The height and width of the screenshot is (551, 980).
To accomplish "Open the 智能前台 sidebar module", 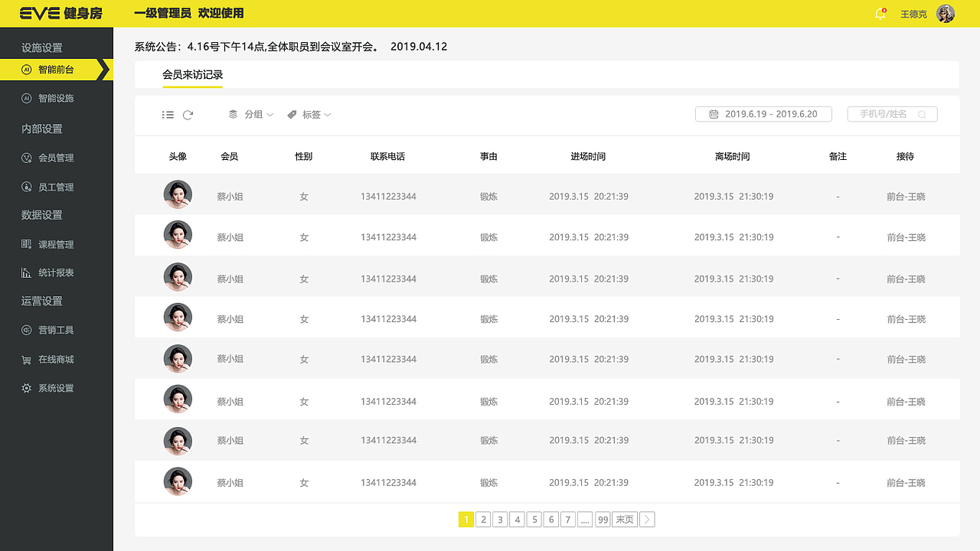I will point(54,69).
